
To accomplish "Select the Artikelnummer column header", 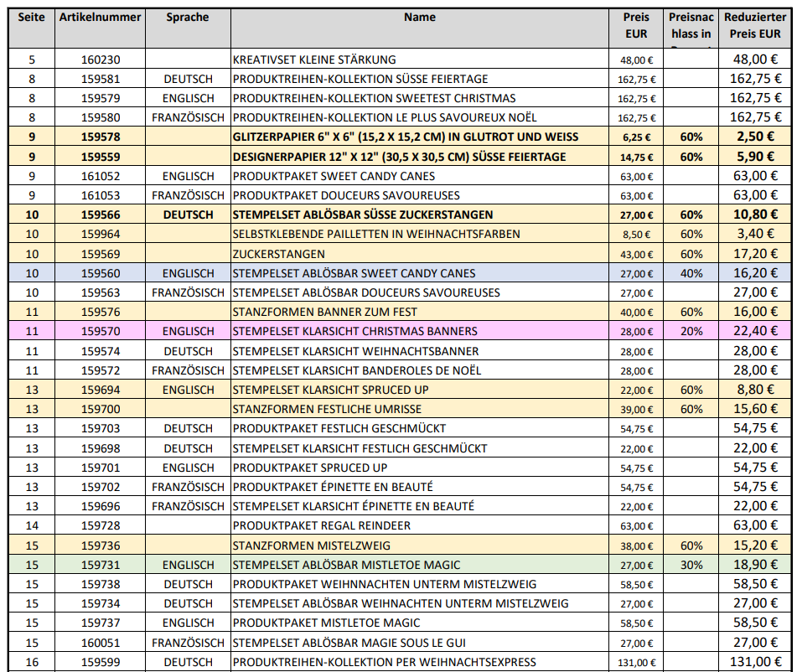I will pos(100,28).
